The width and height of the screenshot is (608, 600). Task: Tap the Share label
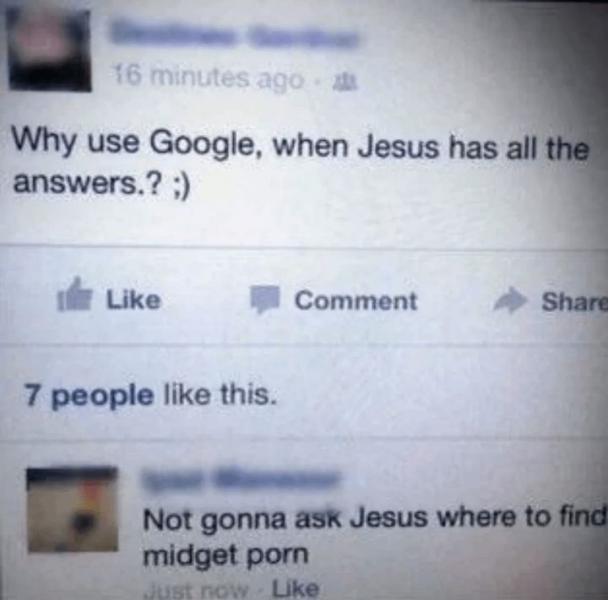tap(573, 302)
